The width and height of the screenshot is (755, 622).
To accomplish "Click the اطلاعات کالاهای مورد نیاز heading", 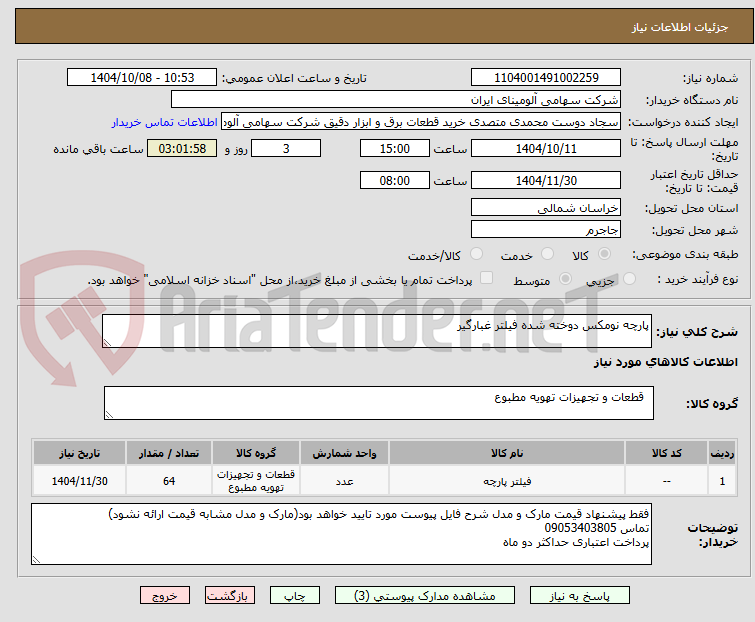I will click(665, 362).
